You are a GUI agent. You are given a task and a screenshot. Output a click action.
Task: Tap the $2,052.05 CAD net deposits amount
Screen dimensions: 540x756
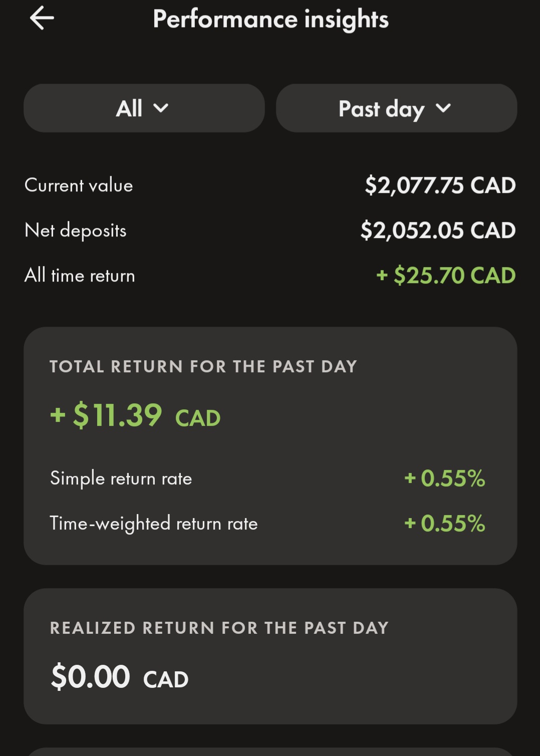coord(438,230)
